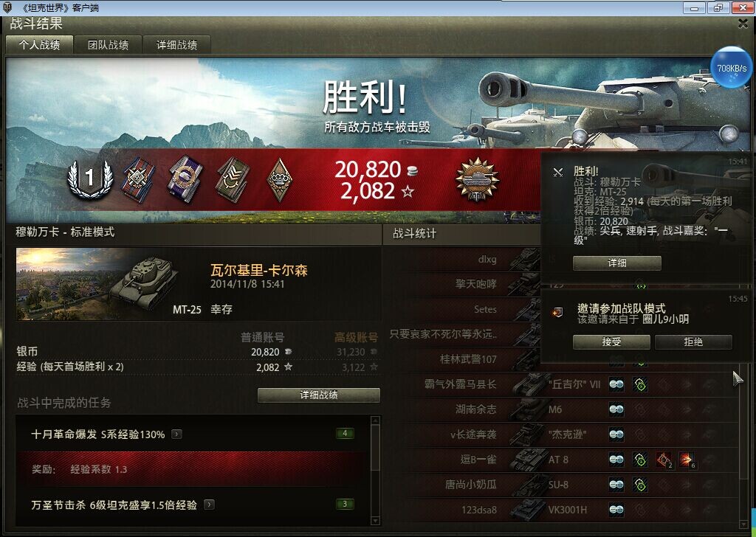Click the green chevron ribbon medal
The image size is (756, 537).
coord(233,180)
